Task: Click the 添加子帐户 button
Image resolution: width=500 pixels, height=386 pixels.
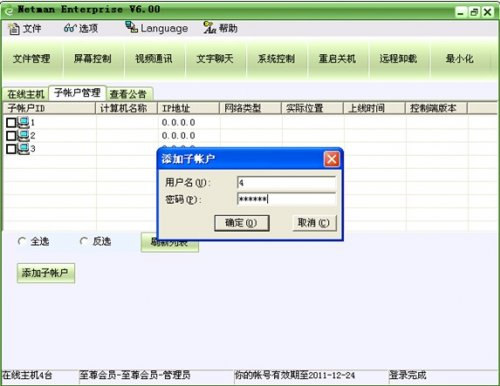Action: (46, 273)
